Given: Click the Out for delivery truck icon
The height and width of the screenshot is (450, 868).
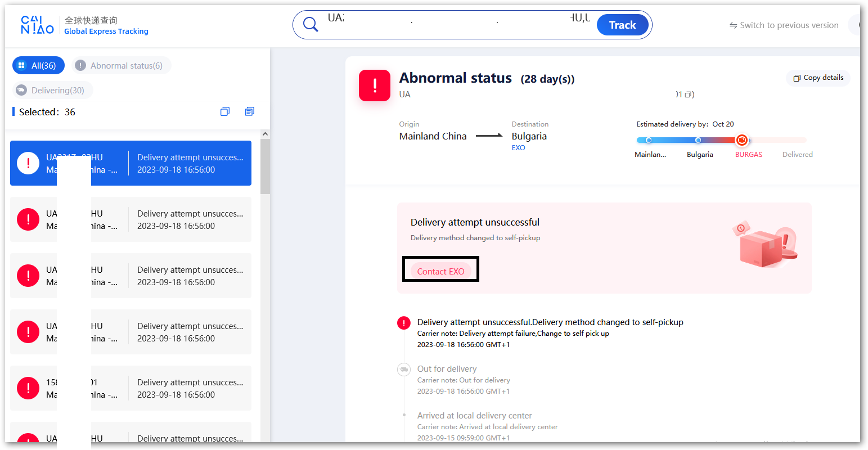Looking at the screenshot, I should [x=403, y=370].
